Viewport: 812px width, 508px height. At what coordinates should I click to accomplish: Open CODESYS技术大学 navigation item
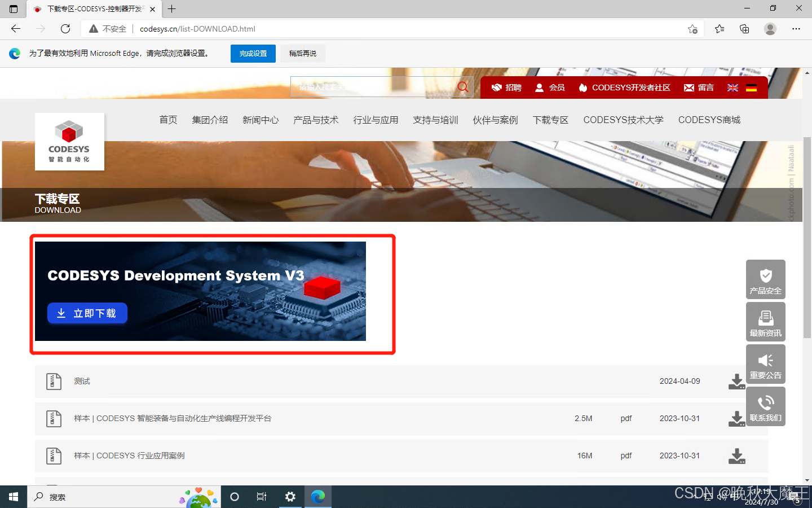pos(623,120)
